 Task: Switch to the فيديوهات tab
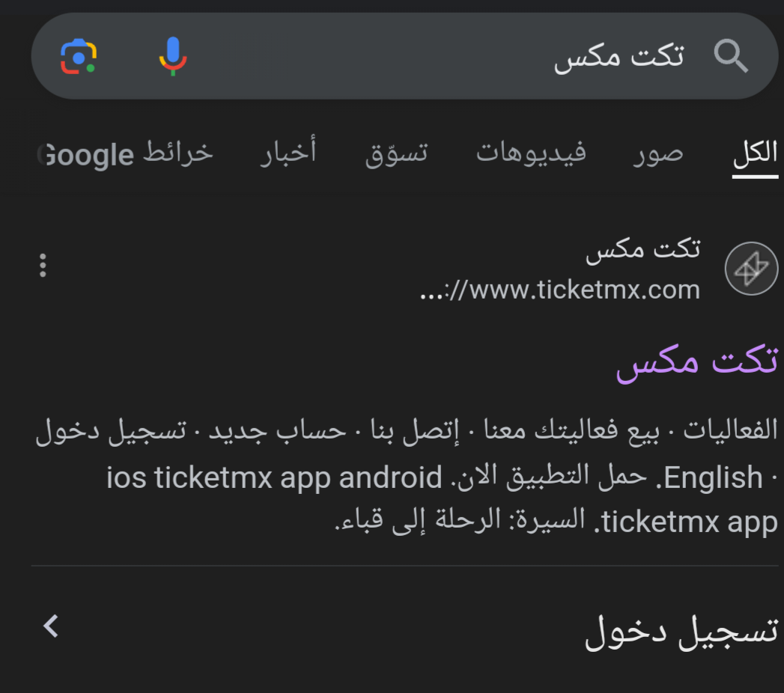[530, 152]
